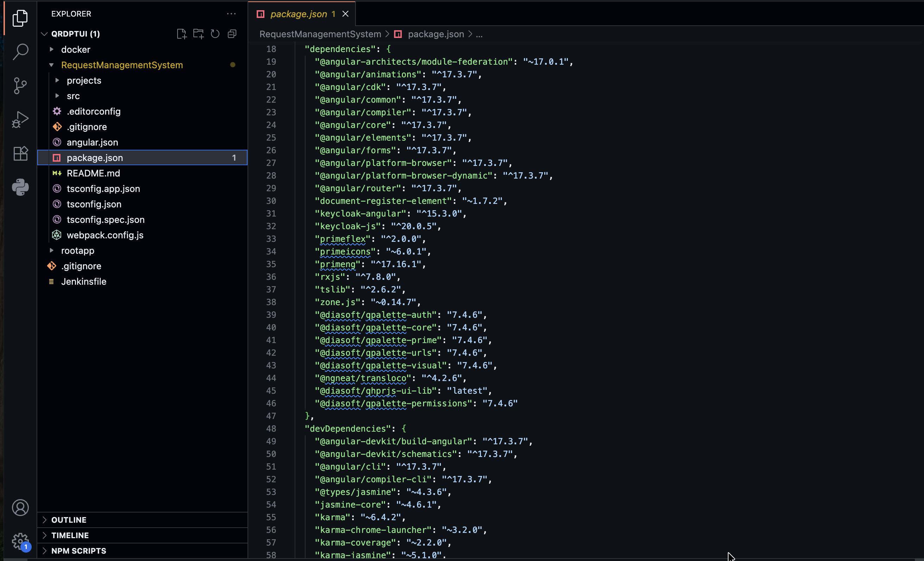The image size is (924, 561).
Task: Open webpack.config.js from the file tree
Action: coord(105,235)
